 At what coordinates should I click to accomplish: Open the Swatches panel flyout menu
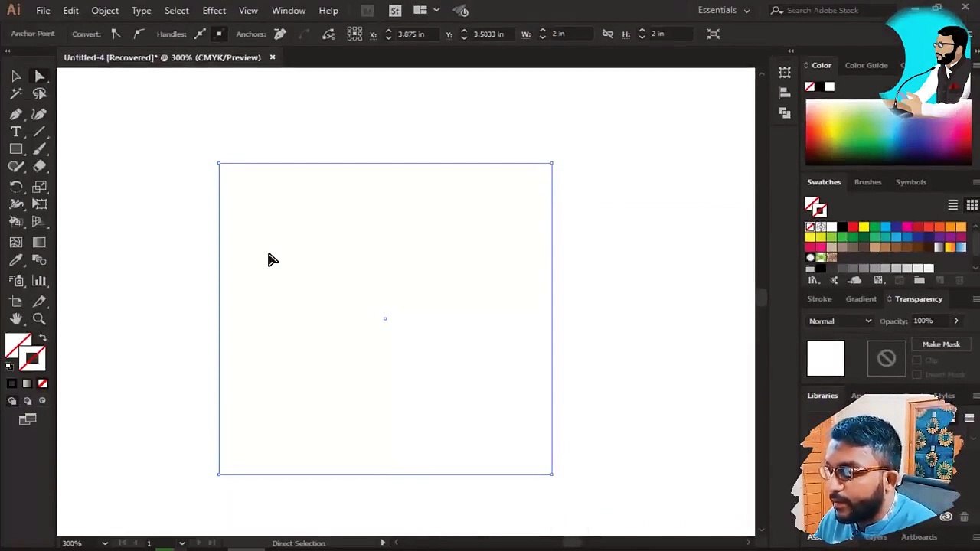[975, 182]
